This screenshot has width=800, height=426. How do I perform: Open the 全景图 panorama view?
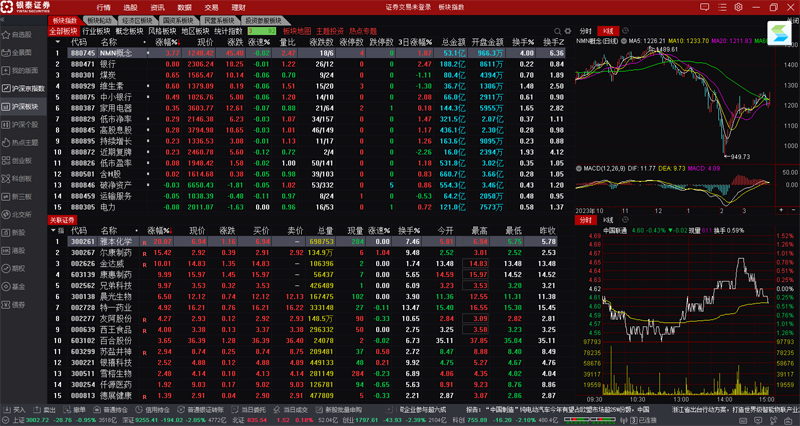point(17,53)
